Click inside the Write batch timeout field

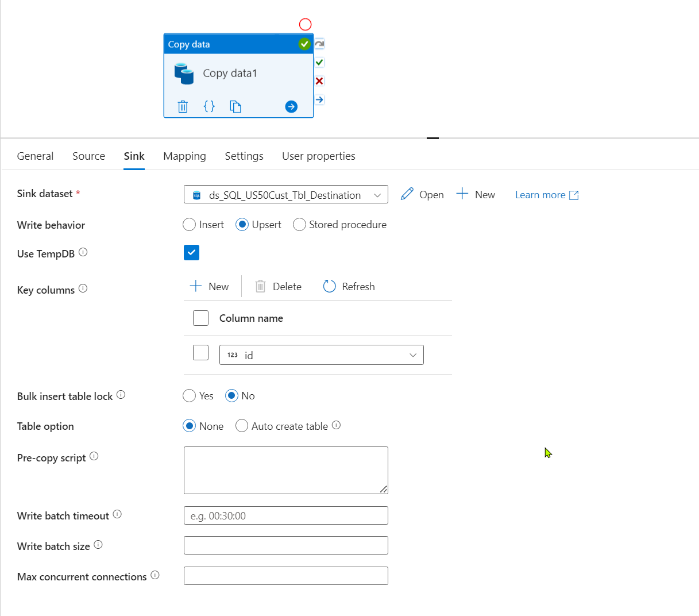click(285, 515)
